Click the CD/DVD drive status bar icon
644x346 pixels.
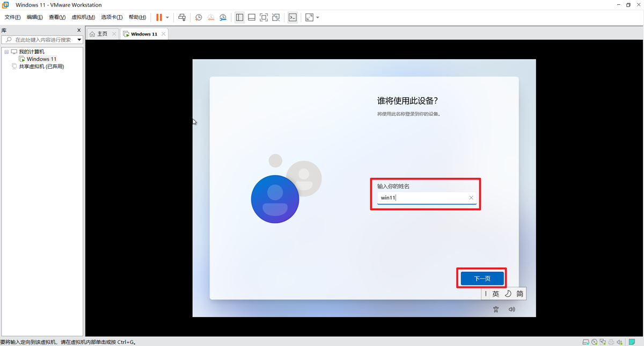coord(594,342)
